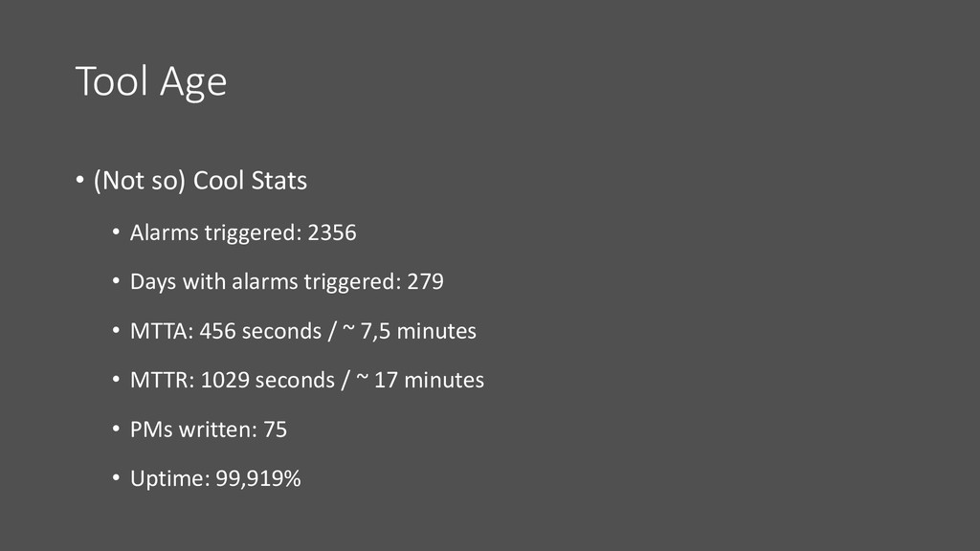
Task: Select the '(Not so) Cool Stats' heading
Action: click(200, 181)
